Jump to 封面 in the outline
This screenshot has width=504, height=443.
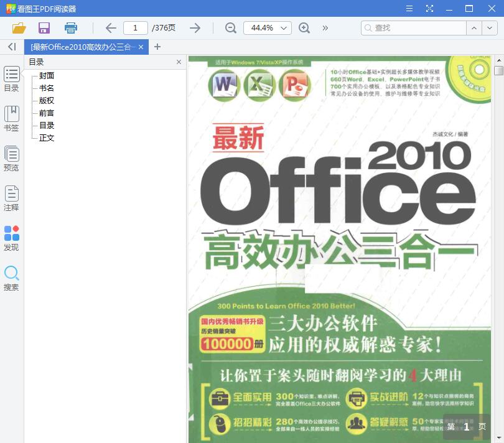pyautogui.click(x=47, y=76)
